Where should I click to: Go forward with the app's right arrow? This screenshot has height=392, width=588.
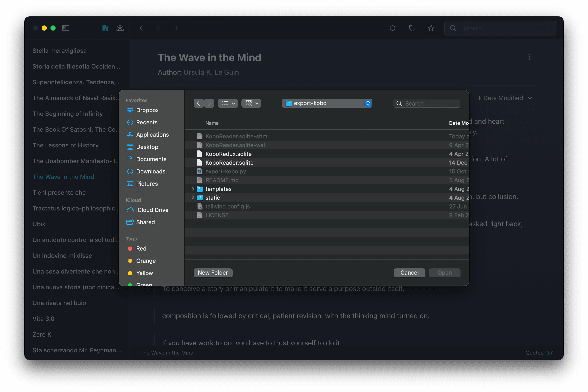tap(157, 28)
